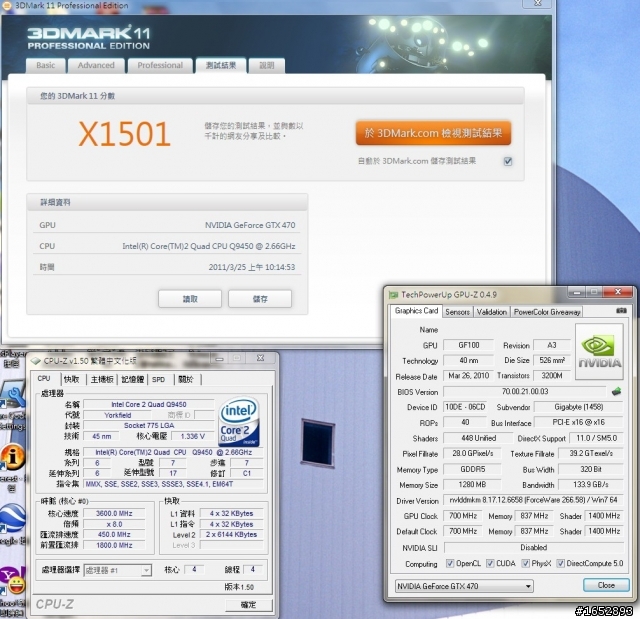640x619 pixels.
Task: Click the NVIDIA GeForce GTX 470 detail row
Action: tap(167, 225)
